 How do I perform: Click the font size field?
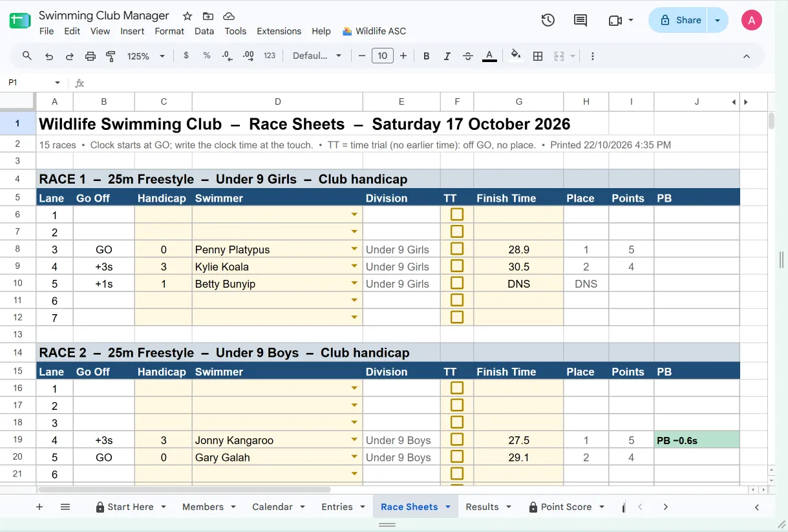[x=383, y=56]
